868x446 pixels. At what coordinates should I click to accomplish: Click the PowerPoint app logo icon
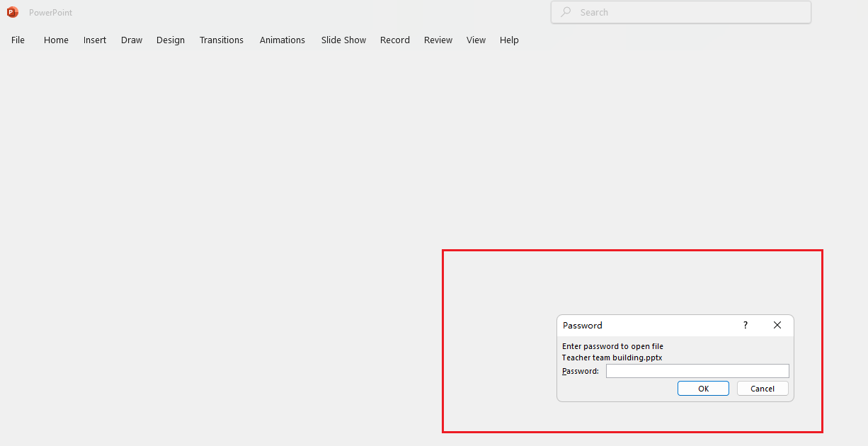12,12
